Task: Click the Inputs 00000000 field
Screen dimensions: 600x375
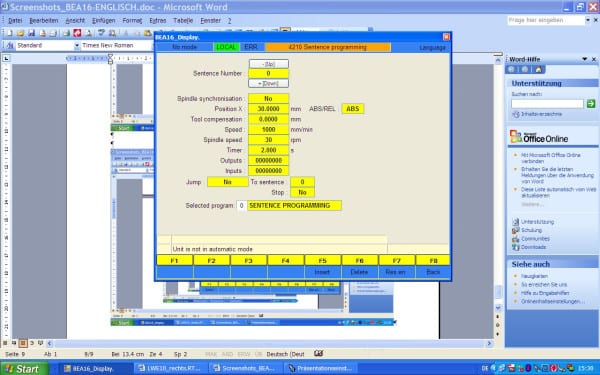Action: click(269, 171)
